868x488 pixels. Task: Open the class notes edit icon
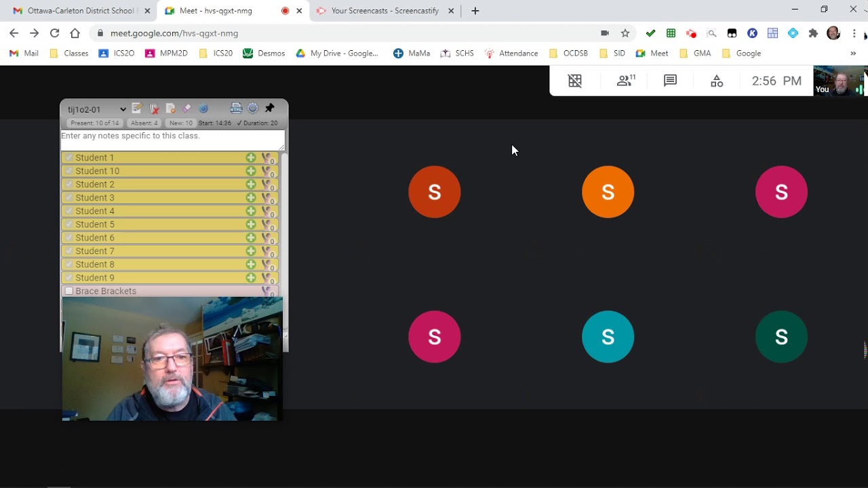pyautogui.click(x=137, y=108)
